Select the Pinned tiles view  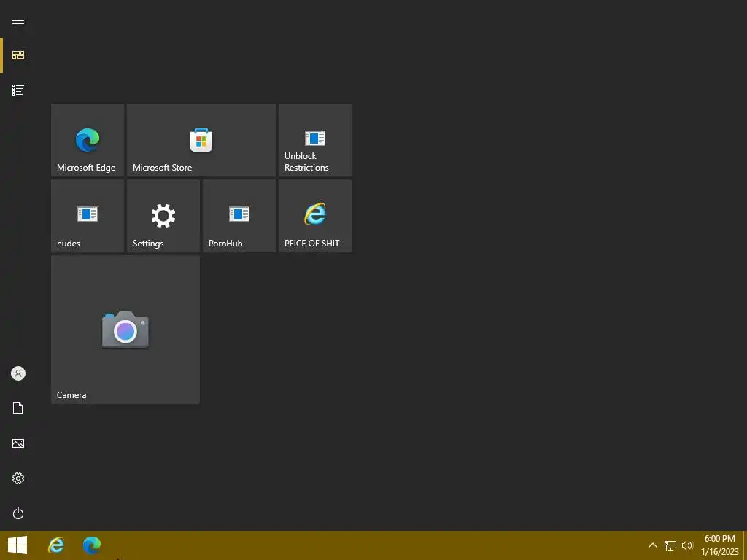click(x=18, y=55)
